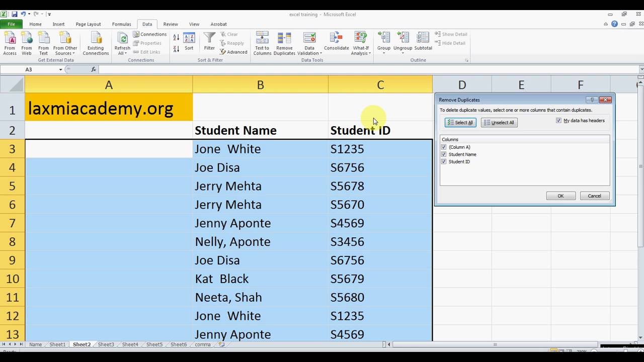Click the Insert Worksheet tab icon
This screenshot has height=362, width=644.
point(221,344)
